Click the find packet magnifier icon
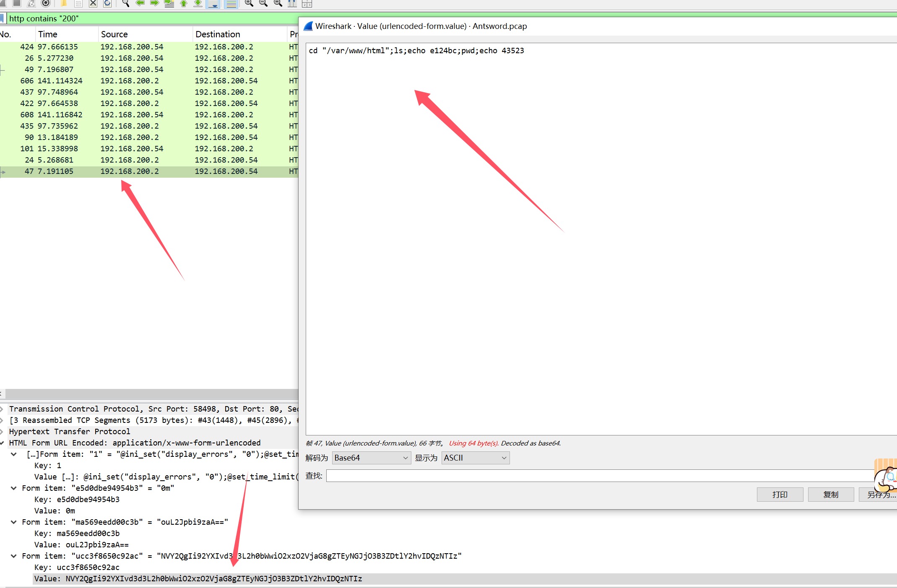 point(125,3)
